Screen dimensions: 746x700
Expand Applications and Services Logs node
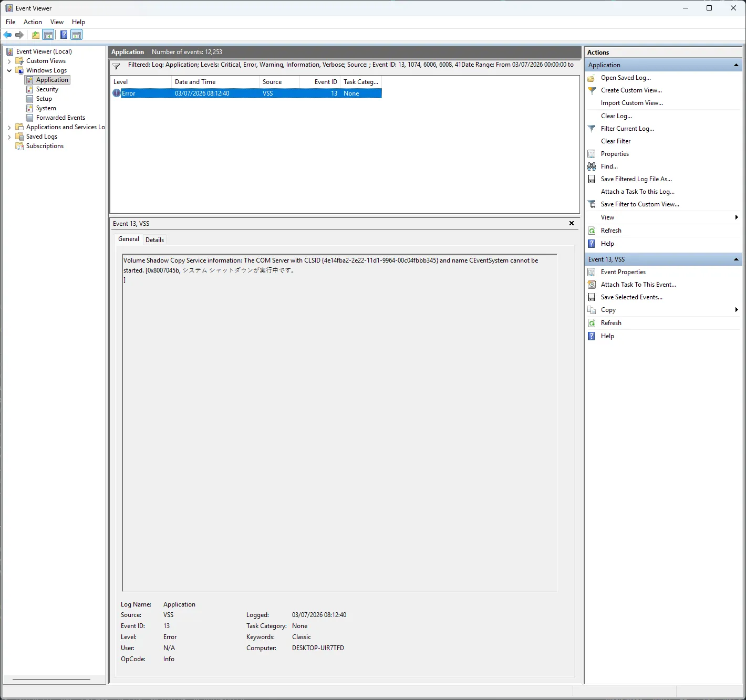tap(9, 127)
